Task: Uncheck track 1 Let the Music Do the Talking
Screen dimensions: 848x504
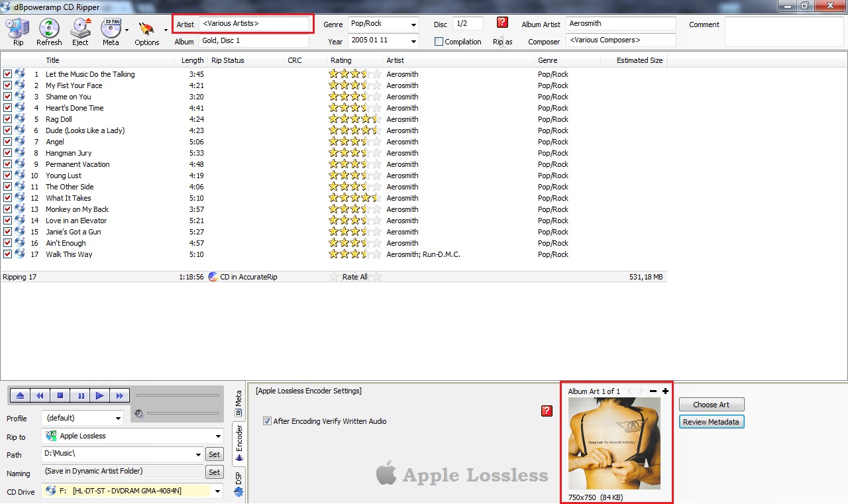Action: (7, 74)
